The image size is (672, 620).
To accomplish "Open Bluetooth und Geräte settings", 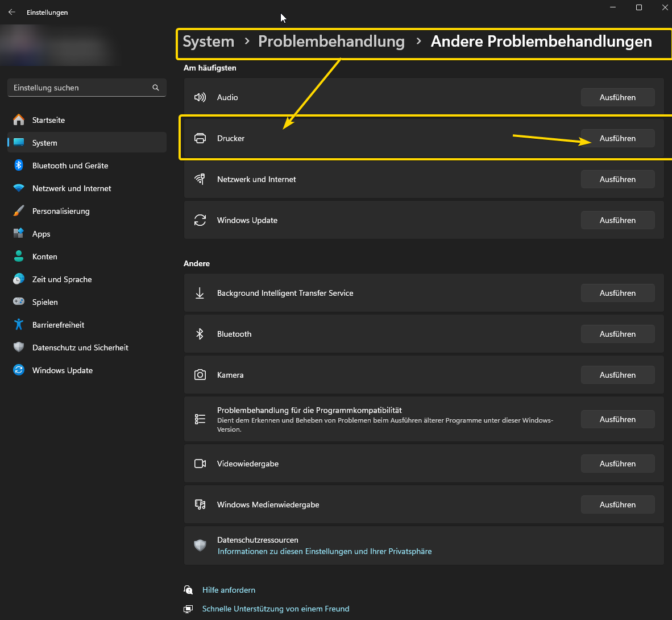I will [x=70, y=166].
